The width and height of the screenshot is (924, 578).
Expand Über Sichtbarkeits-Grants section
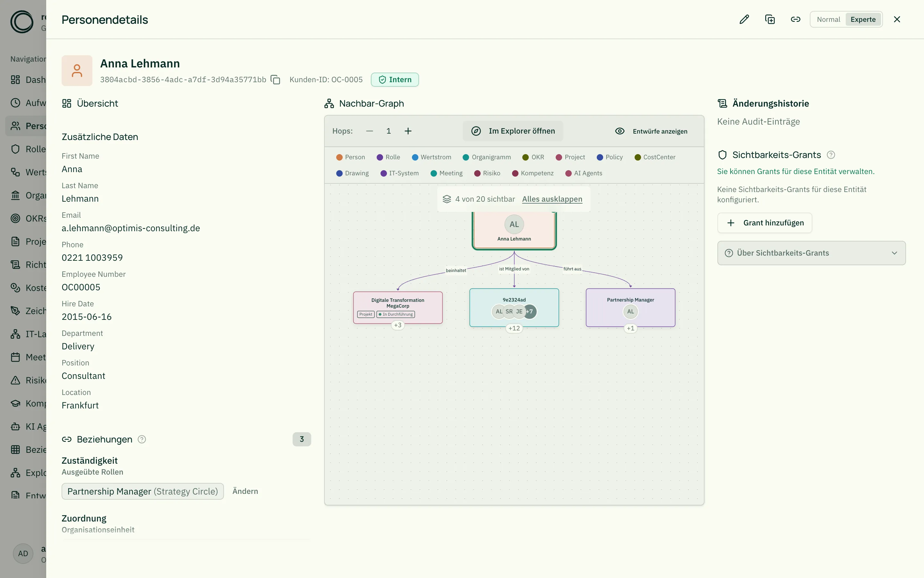(811, 253)
